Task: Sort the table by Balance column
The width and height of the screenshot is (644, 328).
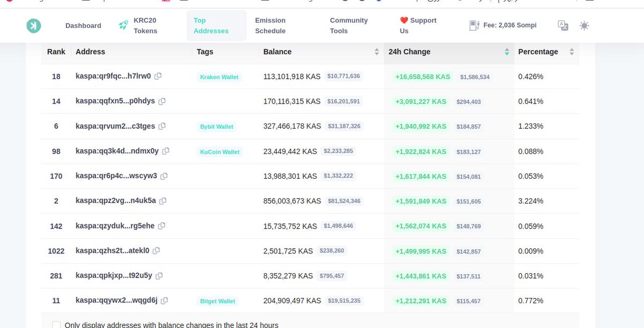Action: pos(378,52)
